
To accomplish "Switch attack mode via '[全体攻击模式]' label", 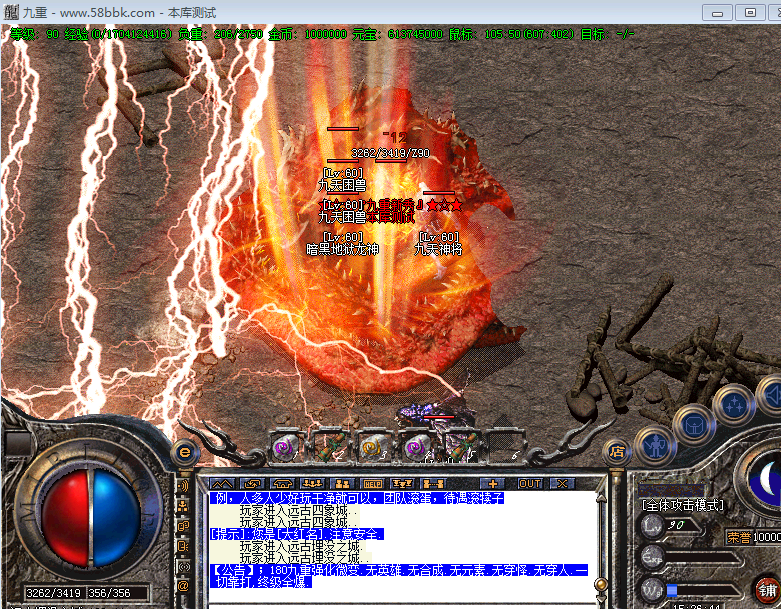I will pos(682,505).
